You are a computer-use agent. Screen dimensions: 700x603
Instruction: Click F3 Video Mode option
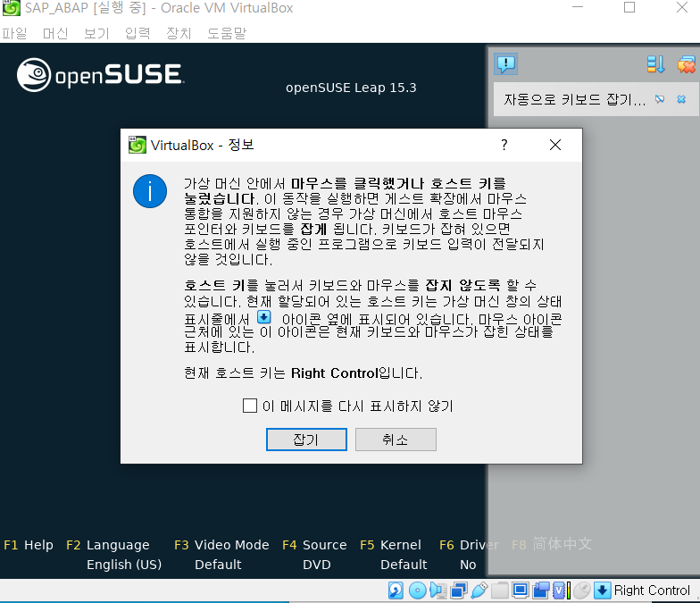tap(221, 545)
